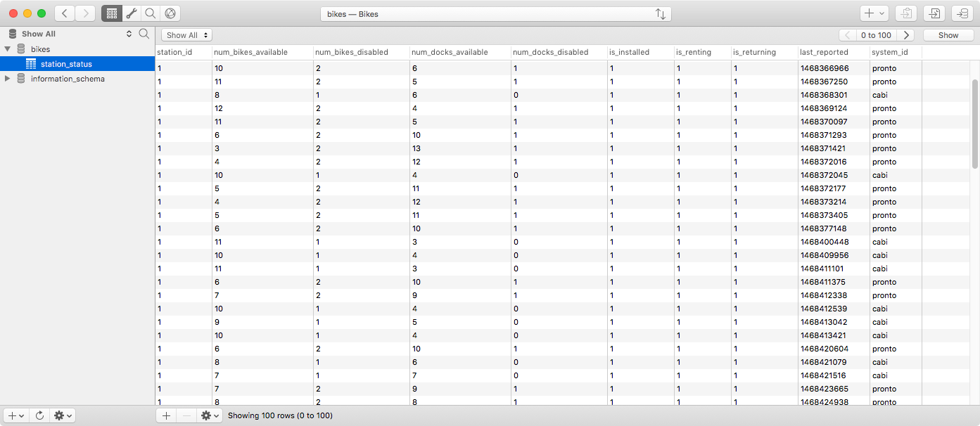This screenshot has height=426, width=980.
Task: Go to the next page of rows
Action: [x=907, y=35]
